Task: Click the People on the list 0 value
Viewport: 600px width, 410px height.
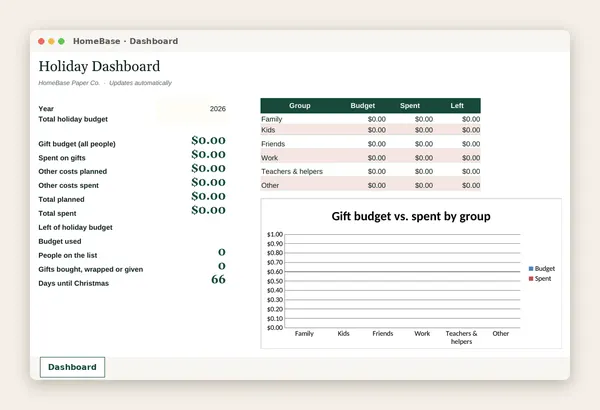Action: [222, 252]
